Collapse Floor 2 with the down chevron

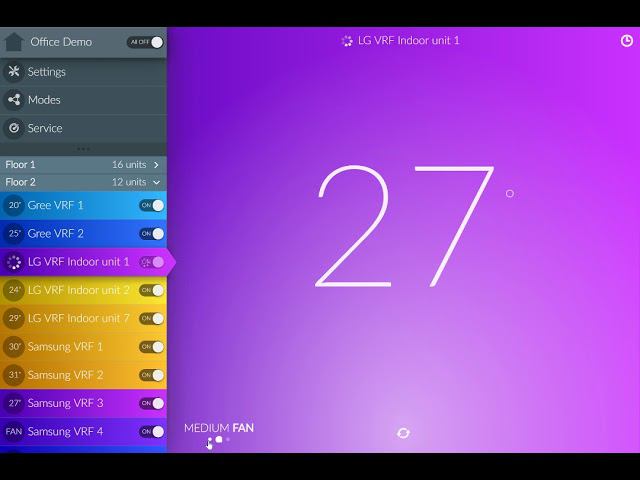[x=156, y=182]
